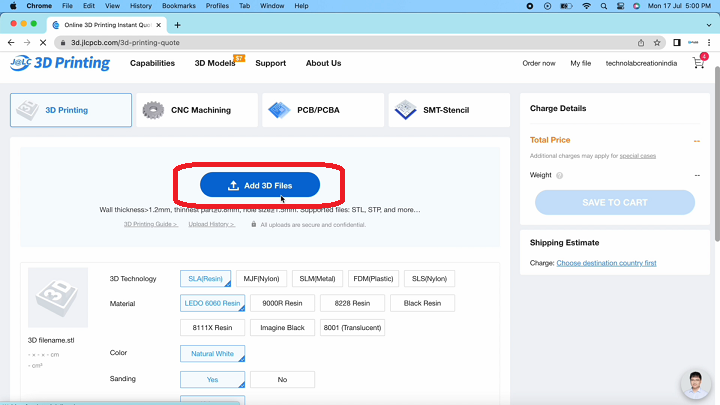Click the browser address bar URL
This screenshot has width=720, height=405.
[x=125, y=43]
